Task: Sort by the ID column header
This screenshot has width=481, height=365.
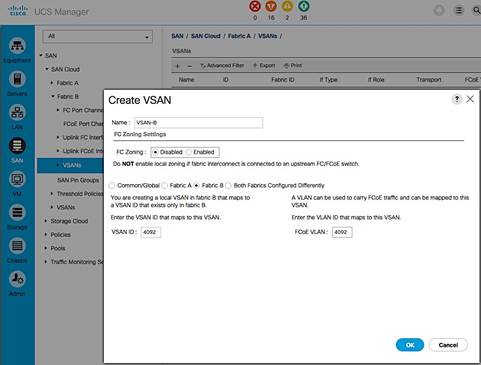Action: pyautogui.click(x=226, y=80)
